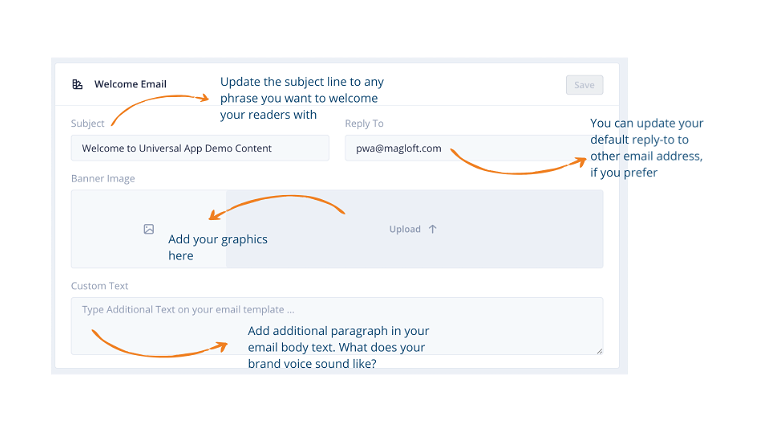Focus the Subject input field

[200, 148]
